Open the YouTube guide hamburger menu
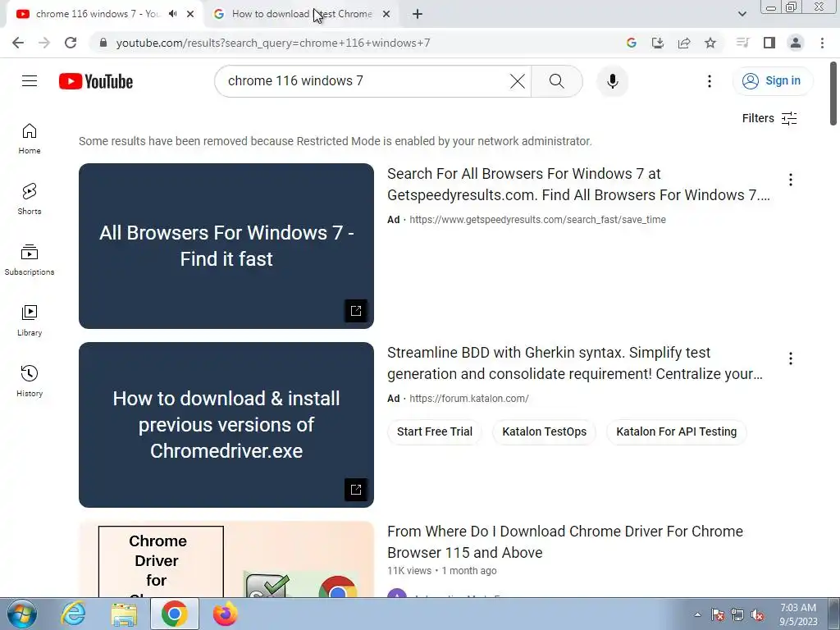Screen dimensions: 840x630 point(30,81)
